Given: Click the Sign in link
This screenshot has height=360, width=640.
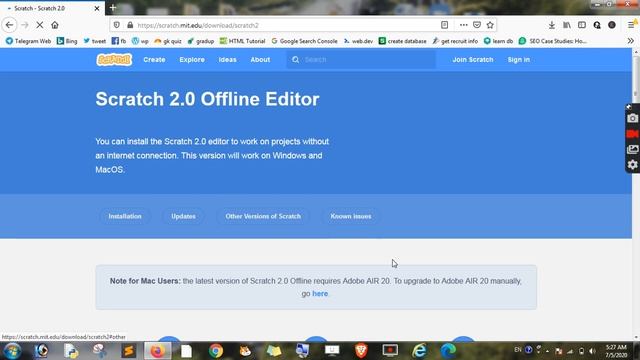Looking at the screenshot, I should tap(519, 60).
